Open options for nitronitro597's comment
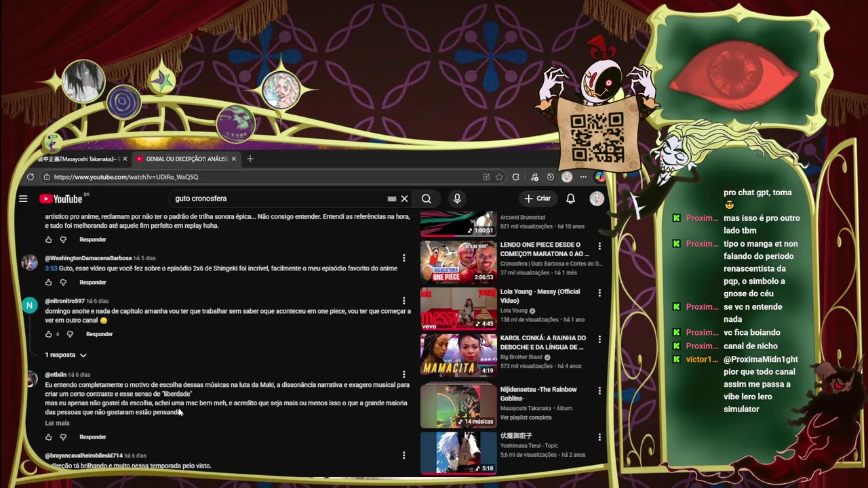 (403, 301)
